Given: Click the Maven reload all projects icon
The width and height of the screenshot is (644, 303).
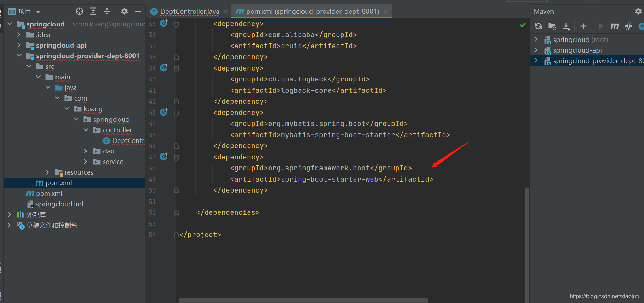Looking at the screenshot, I should tap(538, 26).
